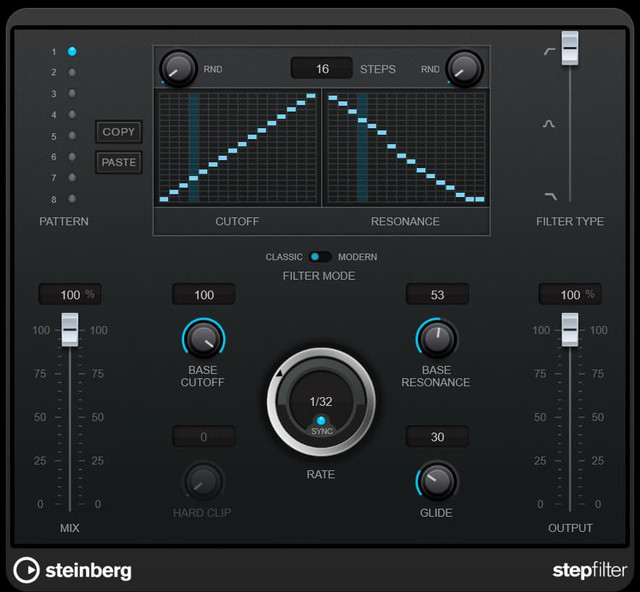Choose CLASSIC filter mode label
This screenshot has height=592, width=640.
tap(284, 257)
